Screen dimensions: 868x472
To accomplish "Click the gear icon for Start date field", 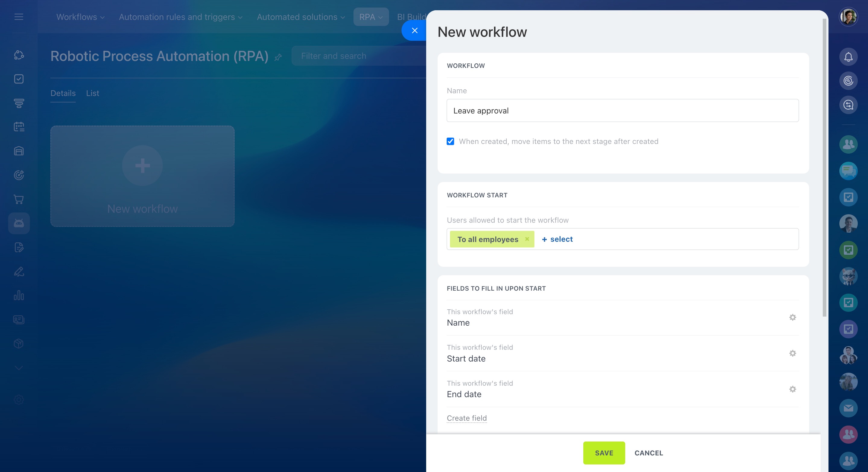I will point(793,353).
